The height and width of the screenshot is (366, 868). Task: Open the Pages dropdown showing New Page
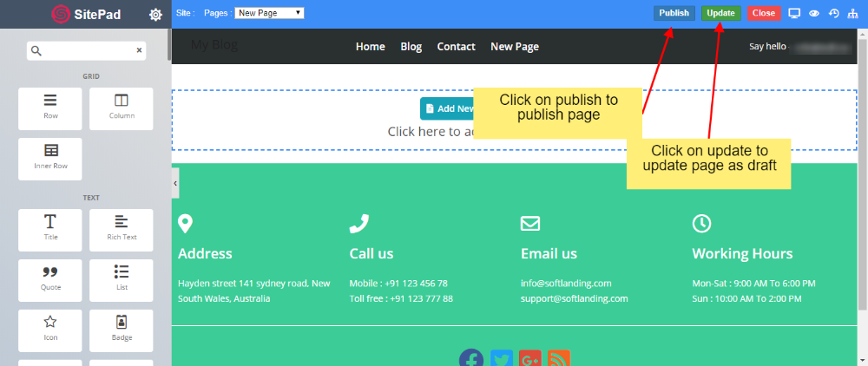pos(269,13)
